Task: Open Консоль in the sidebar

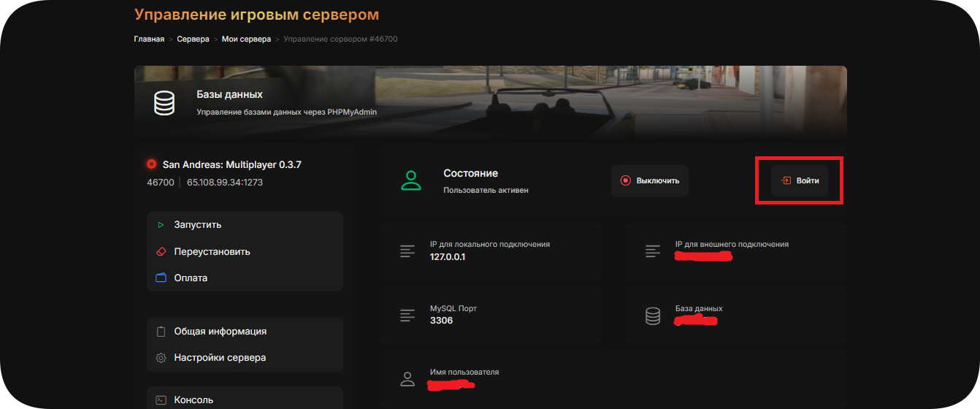Action: (245, 400)
